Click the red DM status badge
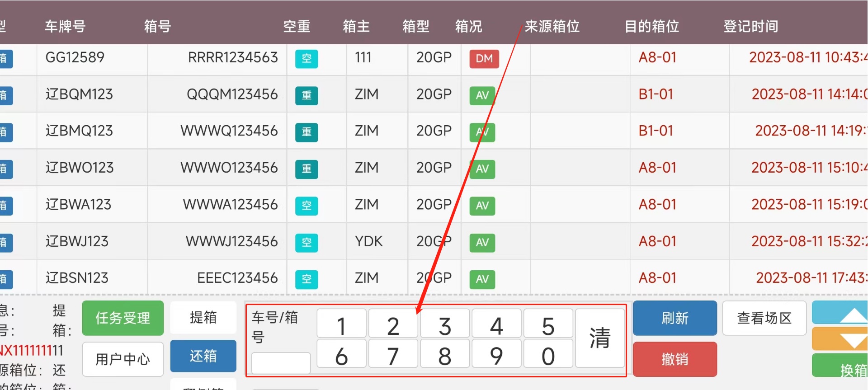Screen dimensions: 868x390 (484, 59)
